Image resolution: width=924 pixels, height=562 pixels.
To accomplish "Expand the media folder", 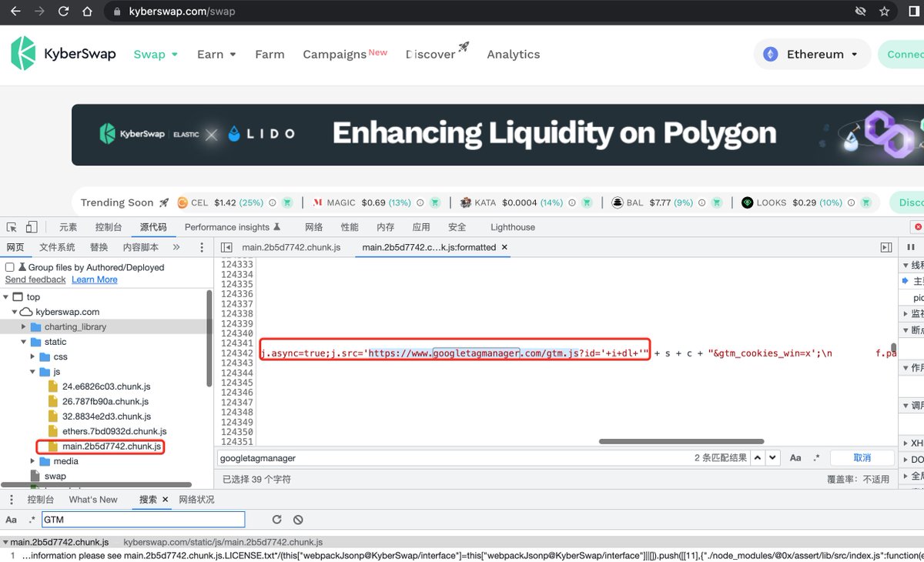I will pyautogui.click(x=32, y=461).
